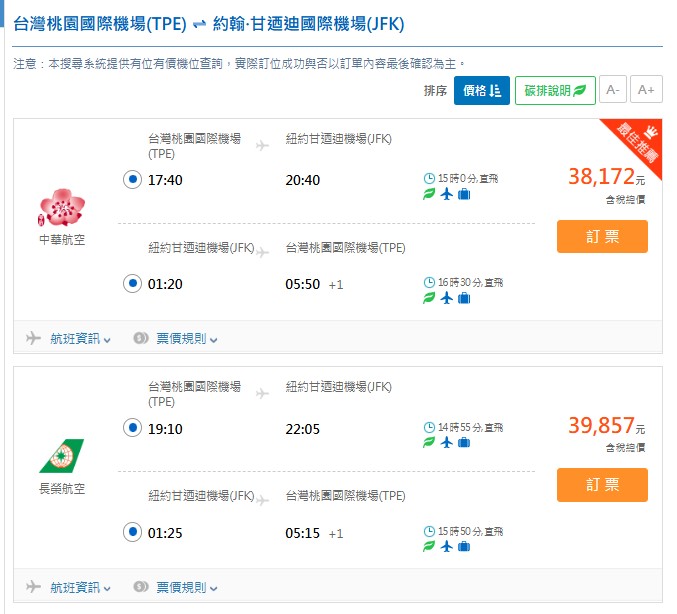The image size is (677, 614).
Task: Click the baggage icon on EVA Air 19:10 flight
Action: click(x=463, y=442)
